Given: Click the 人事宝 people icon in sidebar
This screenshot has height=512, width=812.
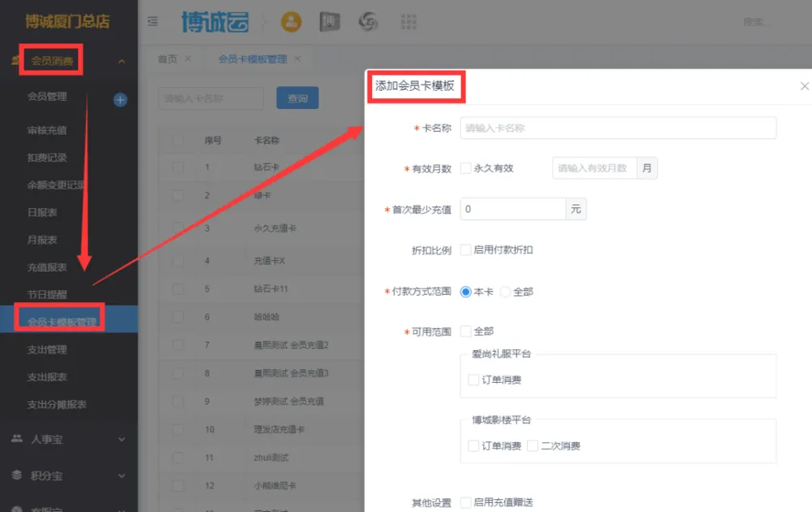Looking at the screenshot, I should click(16, 439).
